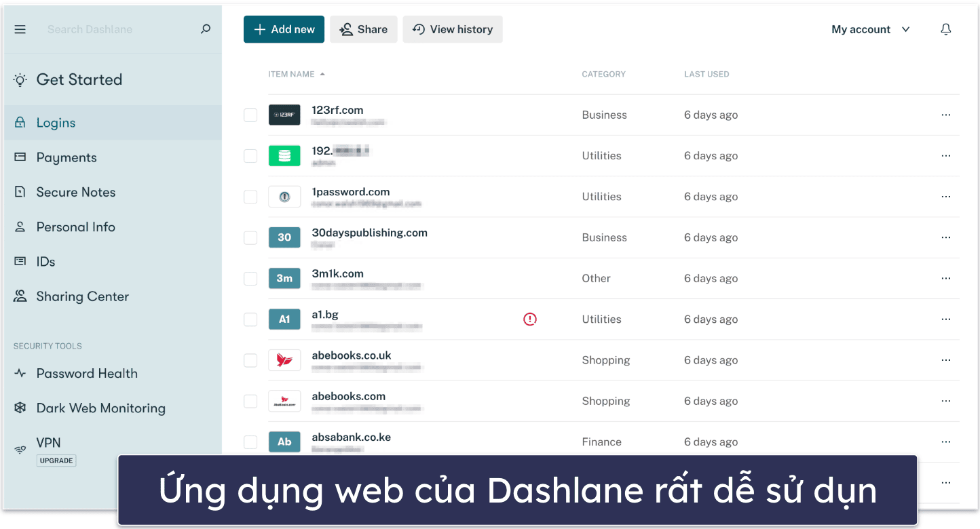Image resolution: width=980 pixels, height=529 pixels.
Task: Select the 1password.com checkbox
Action: (250, 197)
